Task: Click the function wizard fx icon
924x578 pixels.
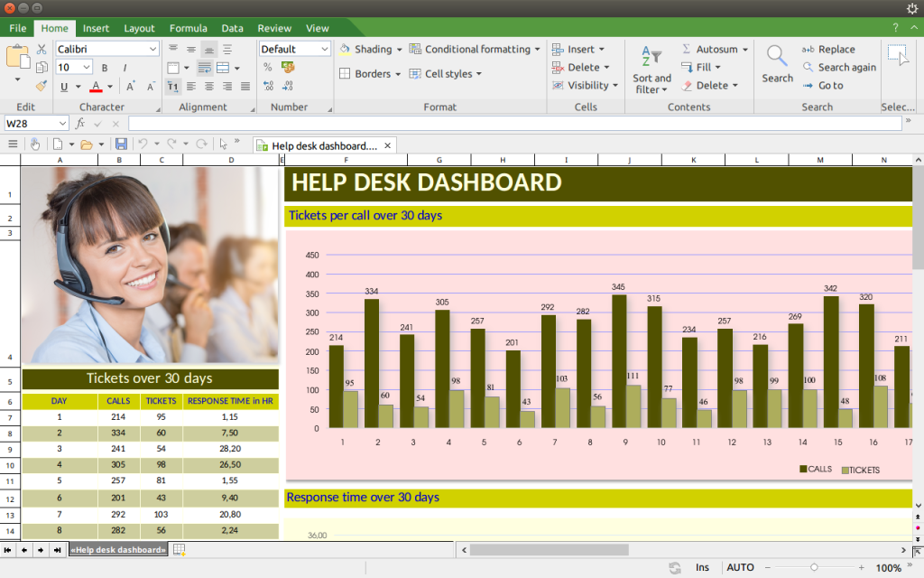Action: point(79,123)
